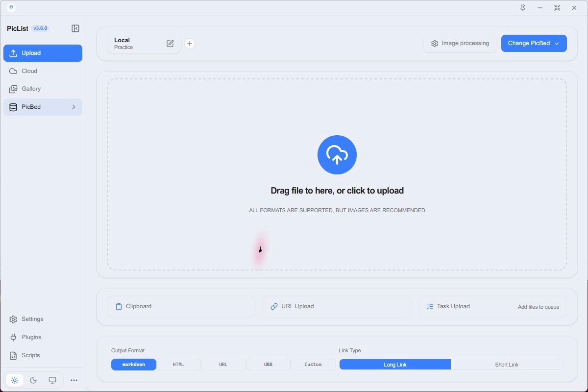Open the Plugins page

(43, 337)
